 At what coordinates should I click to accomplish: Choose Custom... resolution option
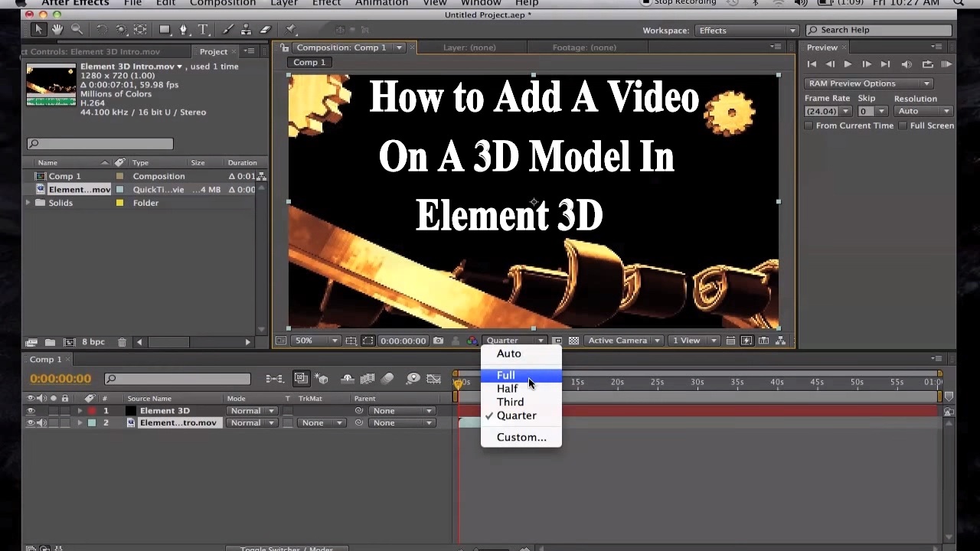pos(521,438)
